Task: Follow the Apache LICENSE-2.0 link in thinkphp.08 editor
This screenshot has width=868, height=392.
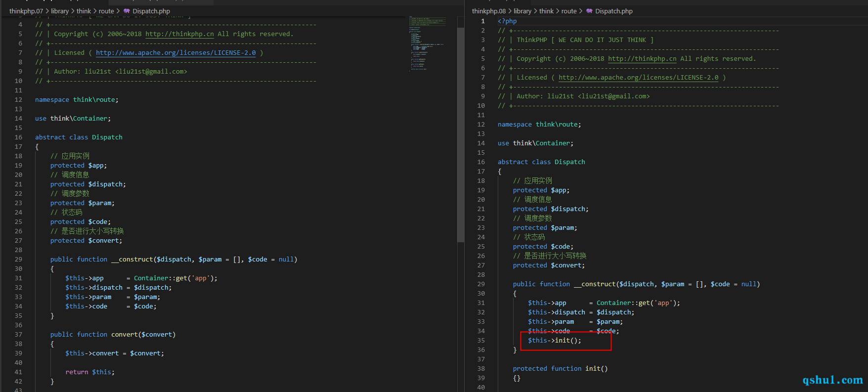Action: click(639, 78)
